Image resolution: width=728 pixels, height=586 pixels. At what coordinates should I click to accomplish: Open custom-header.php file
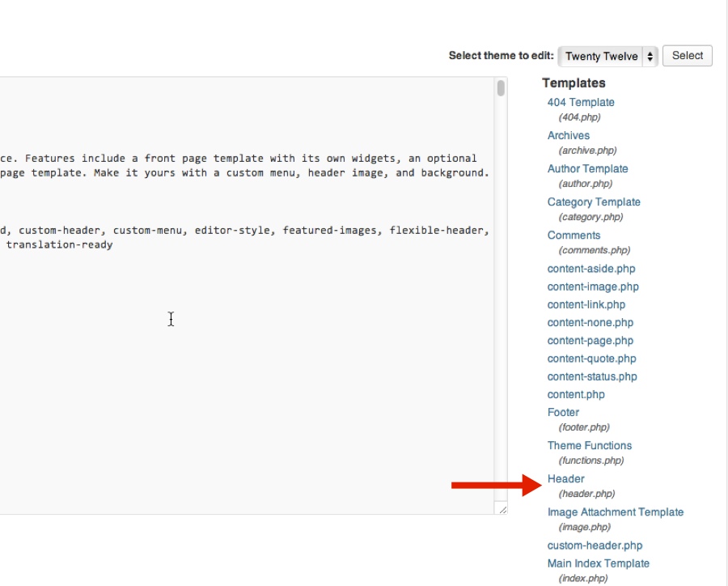pos(595,546)
